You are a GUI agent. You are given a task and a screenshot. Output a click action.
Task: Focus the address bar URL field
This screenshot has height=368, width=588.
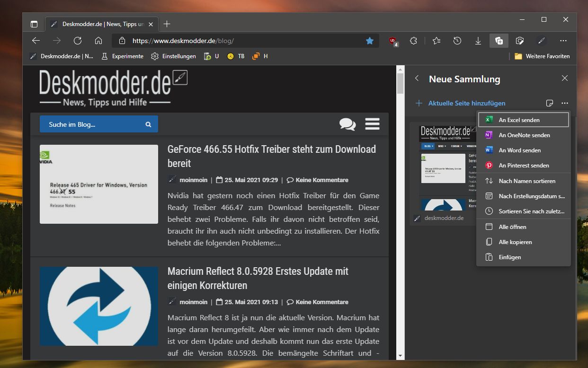245,41
